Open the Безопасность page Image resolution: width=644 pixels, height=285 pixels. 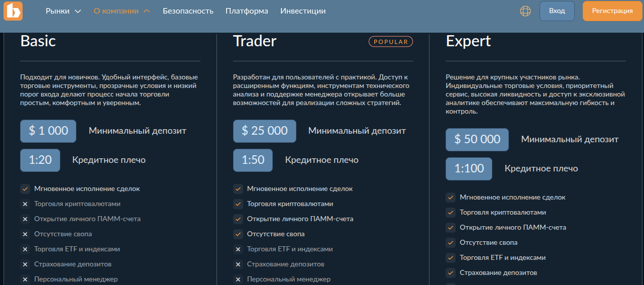(x=188, y=11)
